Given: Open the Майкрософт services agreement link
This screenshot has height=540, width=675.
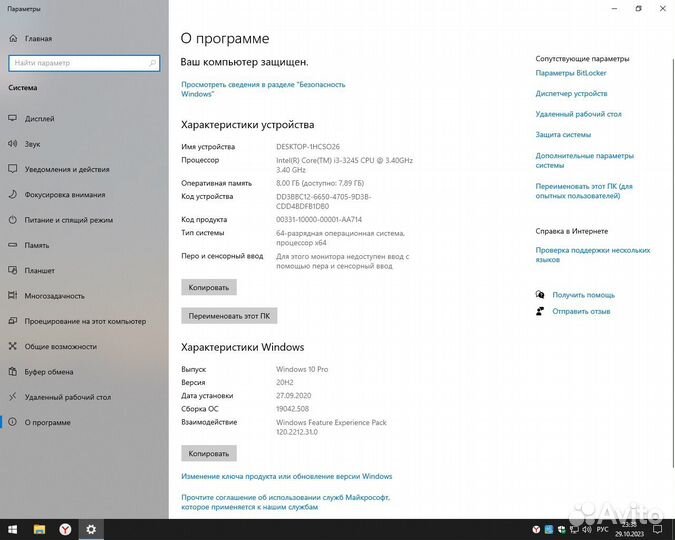Looking at the screenshot, I should (285, 502).
